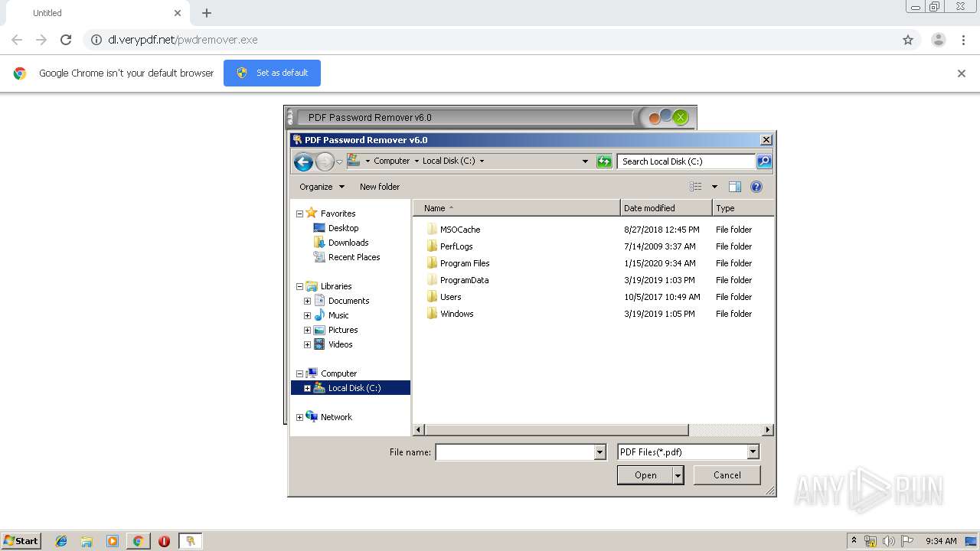Open Chrome three-dot menu
This screenshot has width=980, height=551.
click(x=964, y=40)
